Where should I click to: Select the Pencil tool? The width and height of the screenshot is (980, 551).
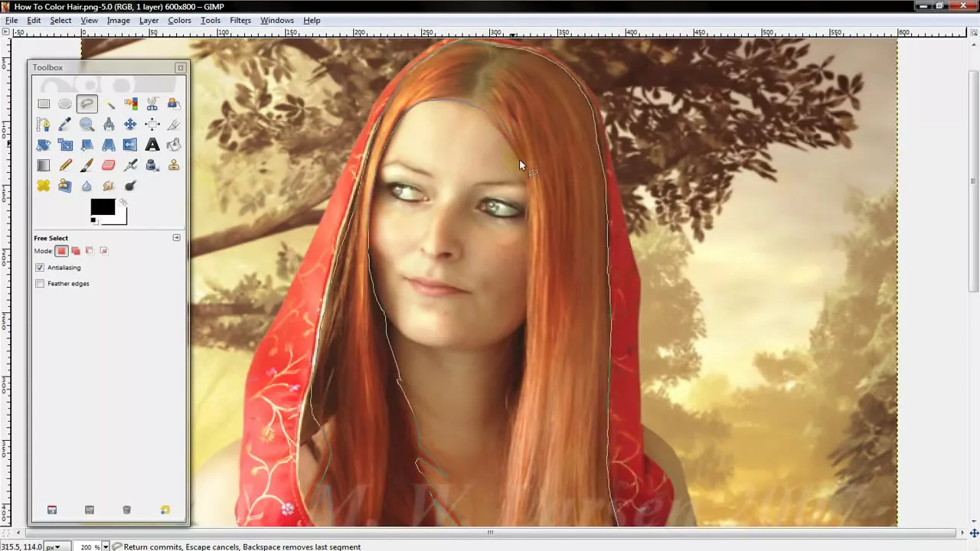tap(65, 165)
